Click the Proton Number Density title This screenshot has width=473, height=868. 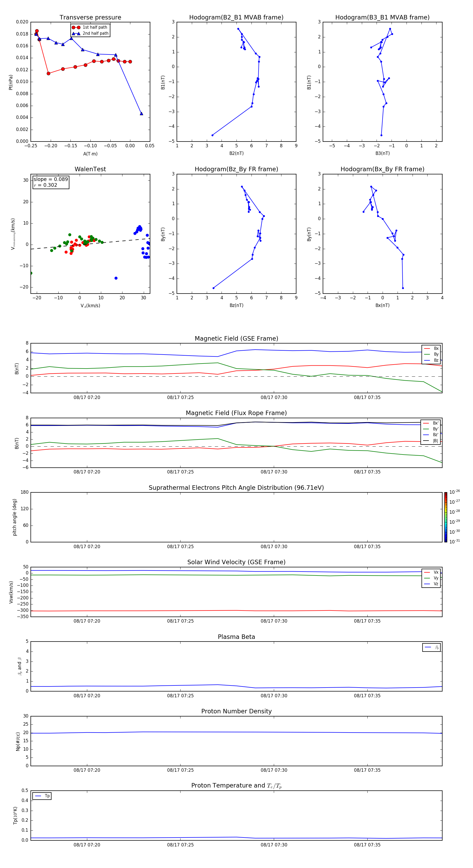pyautogui.click(x=236, y=711)
